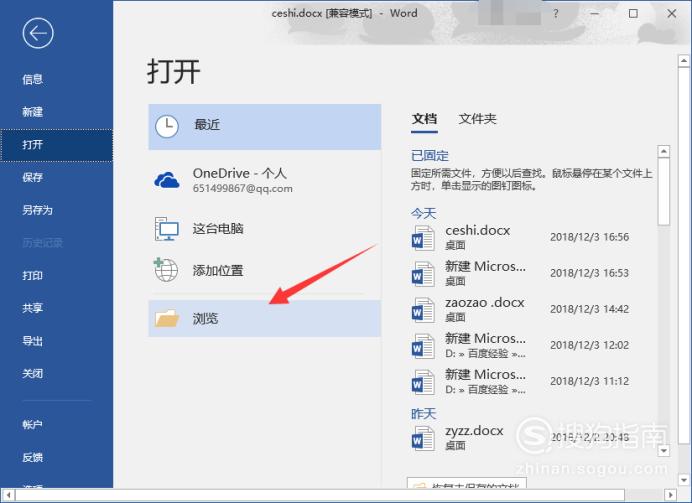
Task: Click the clock icon for 最近
Action: (x=167, y=127)
